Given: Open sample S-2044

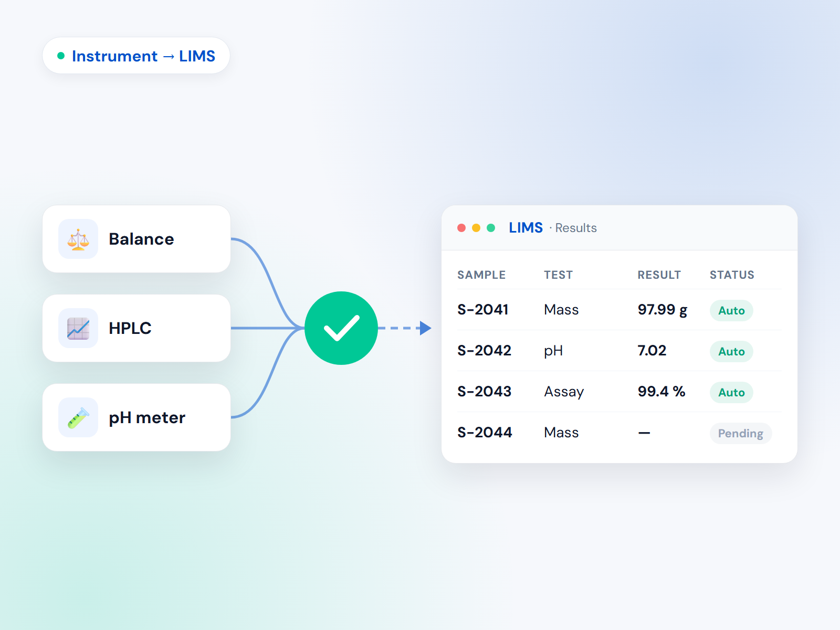Looking at the screenshot, I should point(485,433).
